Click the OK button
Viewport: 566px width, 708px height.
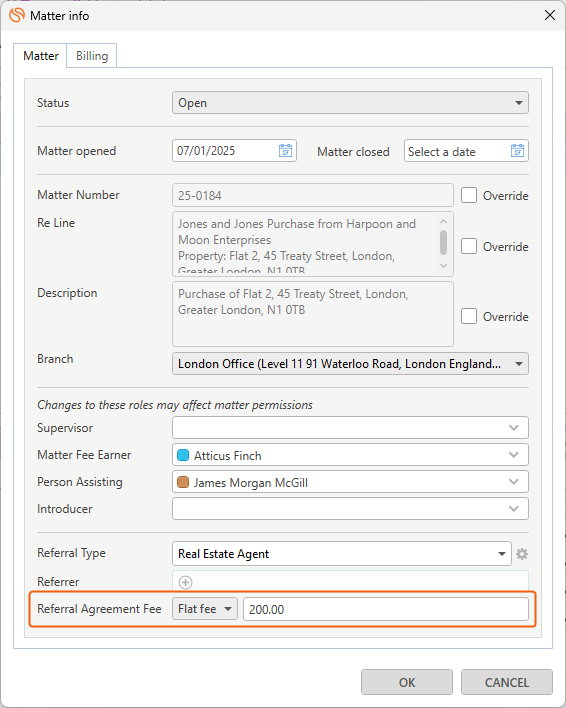[x=407, y=682]
